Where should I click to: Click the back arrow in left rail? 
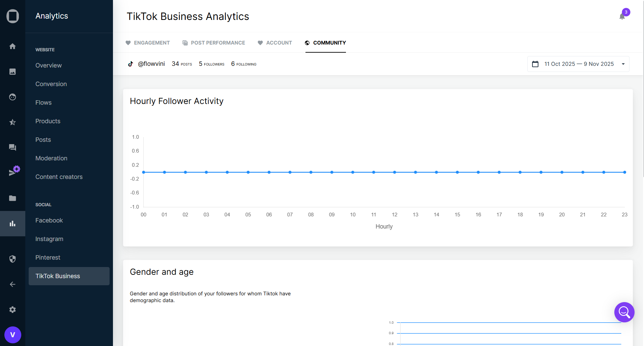[x=12, y=284]
